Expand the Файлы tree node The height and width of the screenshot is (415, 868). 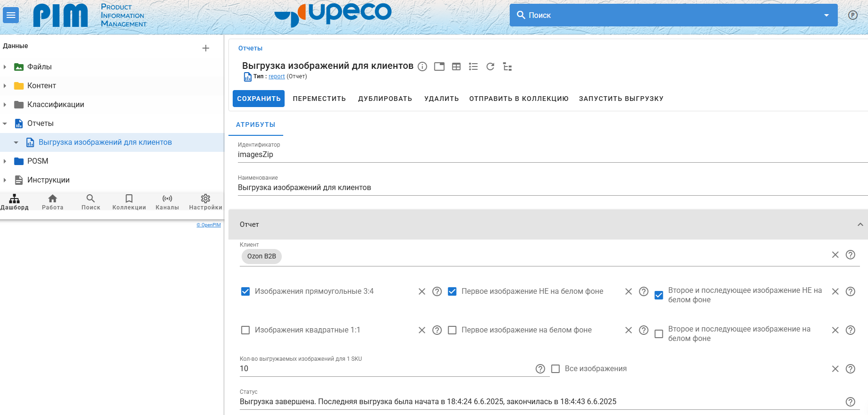coord(5,67)
